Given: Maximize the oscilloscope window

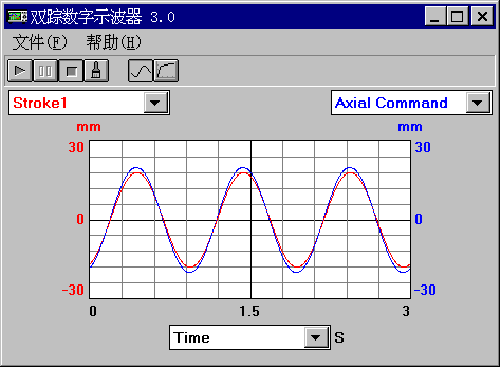Looking at the screenshot, I should point(457,16).
